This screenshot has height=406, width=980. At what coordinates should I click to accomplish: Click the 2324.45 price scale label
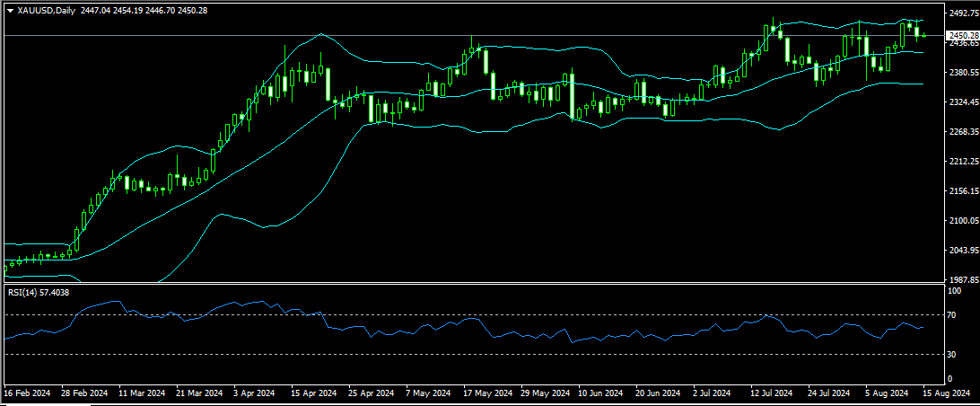962,102
